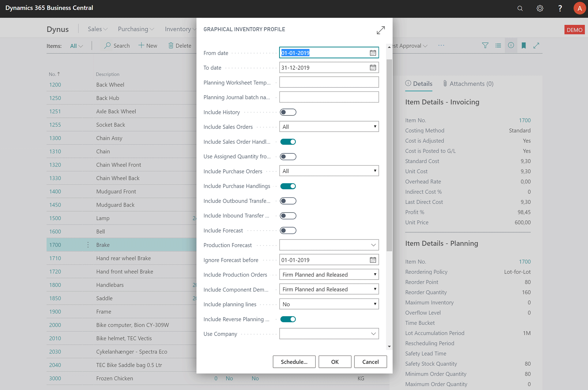
Task: Click the Delete trash icon above the list
Action: [x=171, y=45]
